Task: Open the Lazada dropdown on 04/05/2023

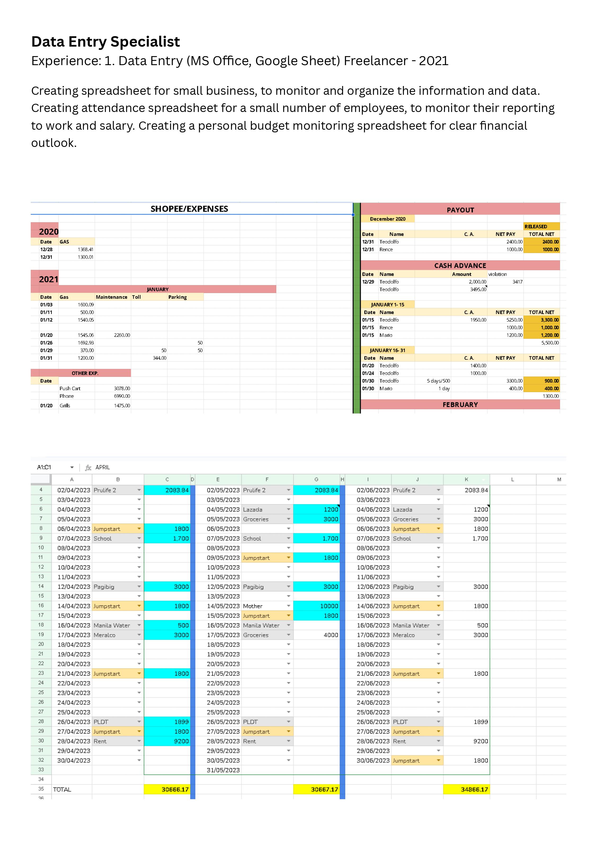Action: (x=288, y=510)
